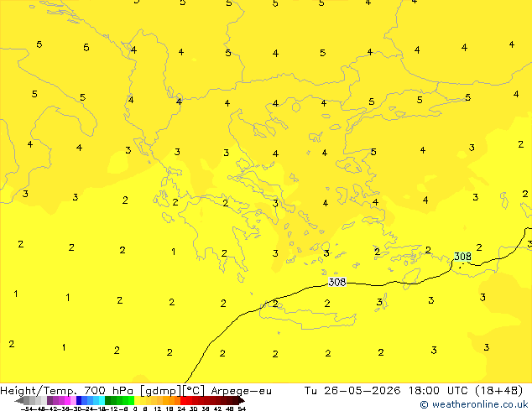Select the Arpege-eu model label
Screen dimensions: 532x411
(241, 391)
